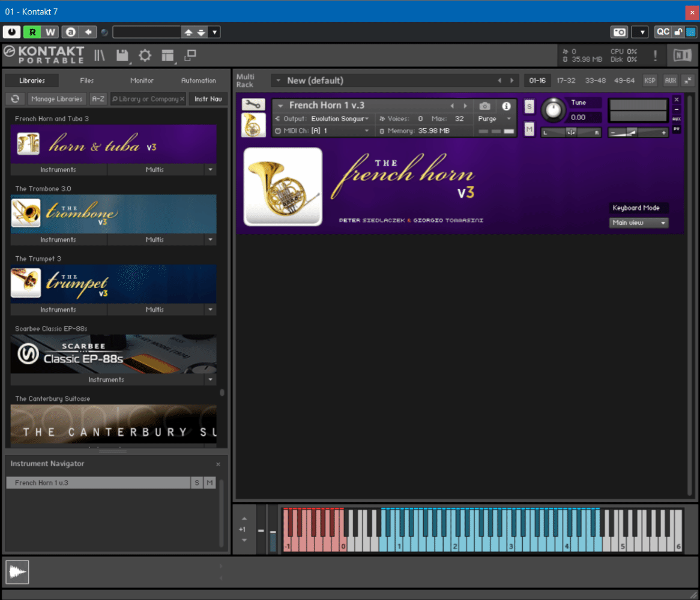Go to next multi arrow

[512, 81]
